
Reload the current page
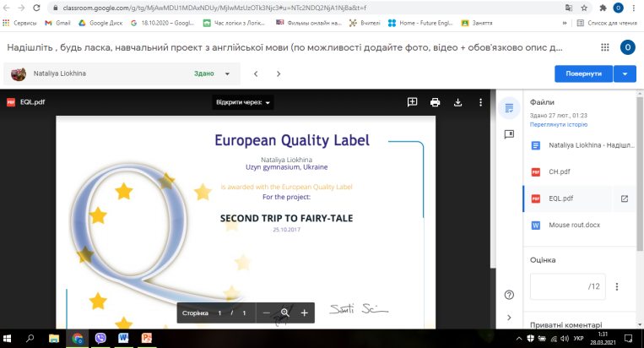click(36, 8)
